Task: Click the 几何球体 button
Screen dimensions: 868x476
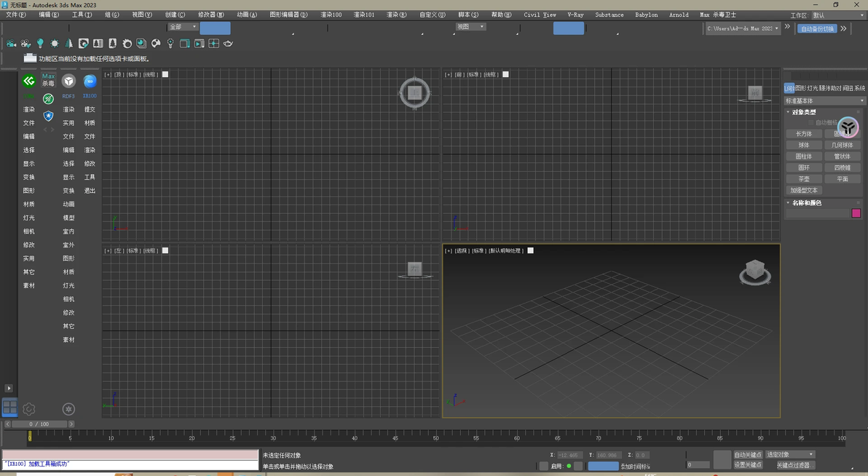Action: tap(842, 145)
